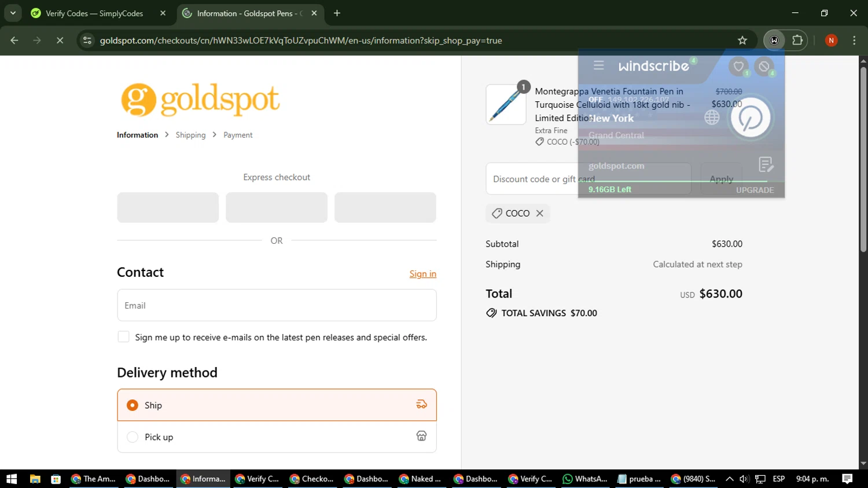Open the Chrome three-dot menu
This screenshot has height=488, width=868.
coord(854,41)
